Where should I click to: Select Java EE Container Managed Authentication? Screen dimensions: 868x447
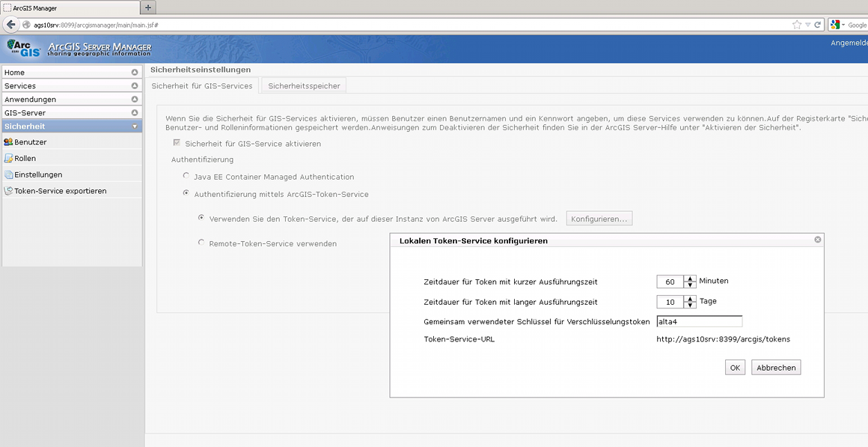coord(186,176)
